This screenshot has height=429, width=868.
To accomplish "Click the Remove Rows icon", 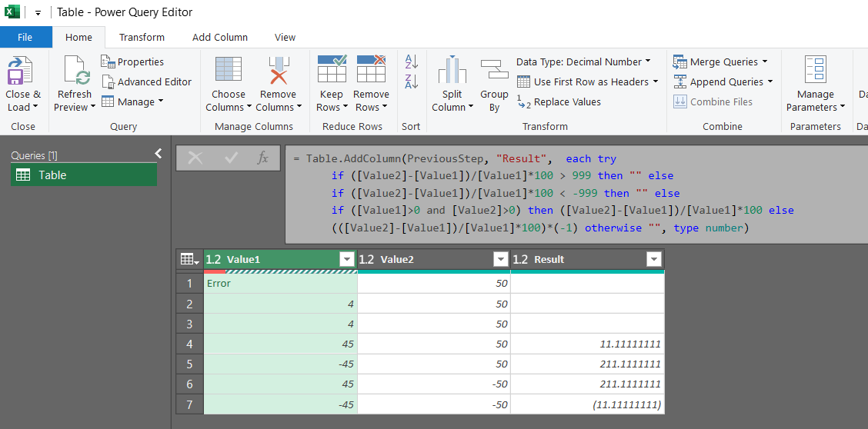I will click(371, 69).
